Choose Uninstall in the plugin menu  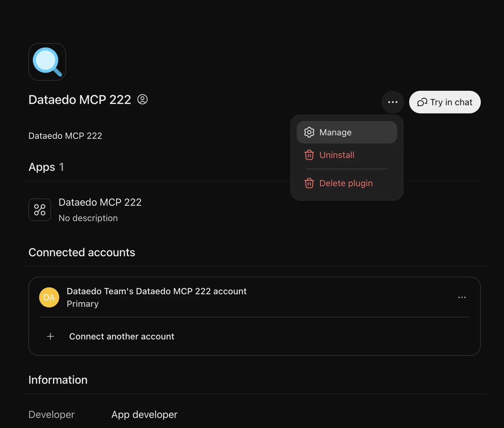pyautogui.click(x=347, y=155)
